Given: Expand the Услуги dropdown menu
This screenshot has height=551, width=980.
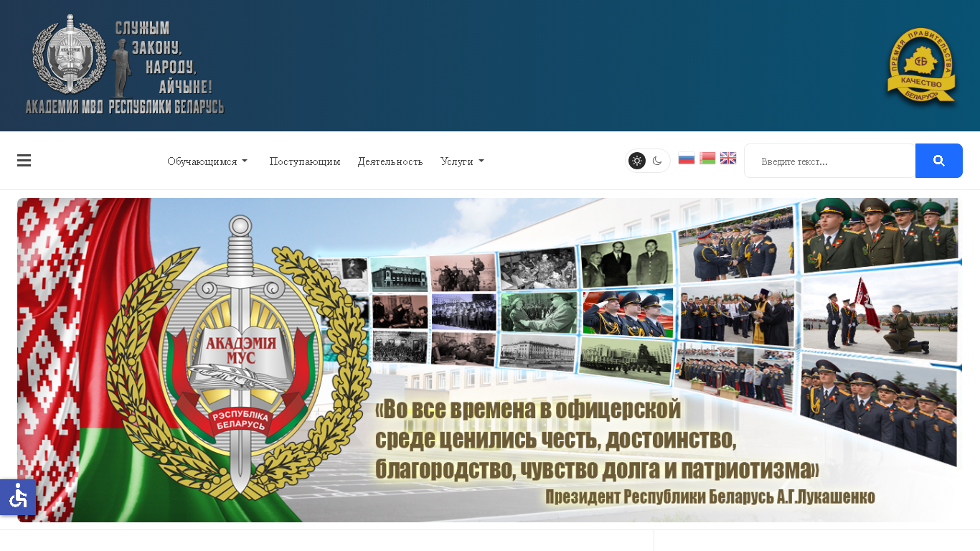Looking at the screenshot, I should coord(462,161).
